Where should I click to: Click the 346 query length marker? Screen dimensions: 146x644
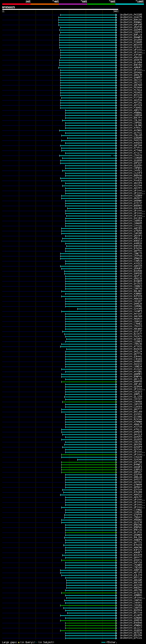[x=115, y=11]
